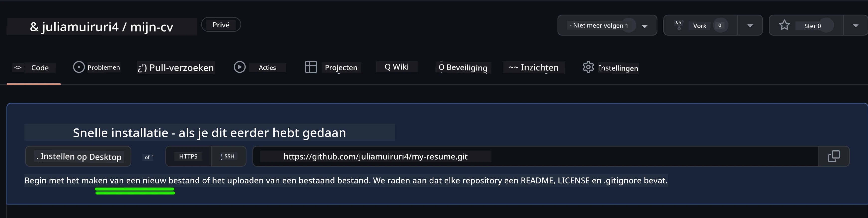Select the HTTPS protocol option
868x218 pixels.
(188, 157)
